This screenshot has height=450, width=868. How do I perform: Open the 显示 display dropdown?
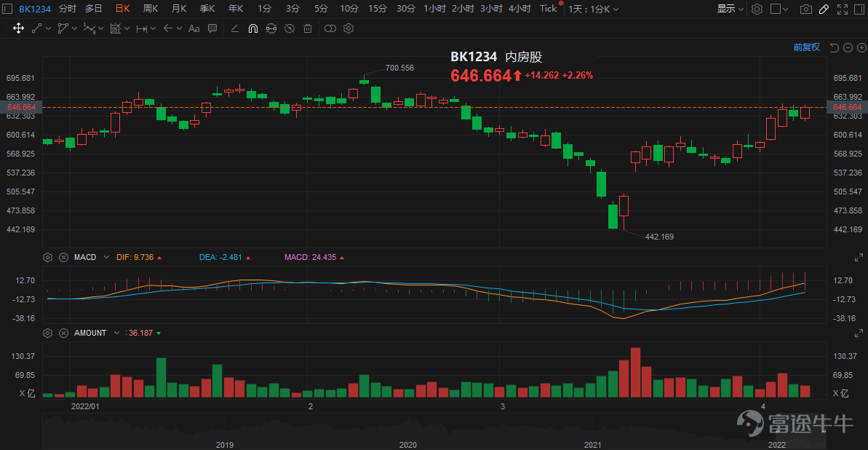pyautogui.click(x=730, y=9)
